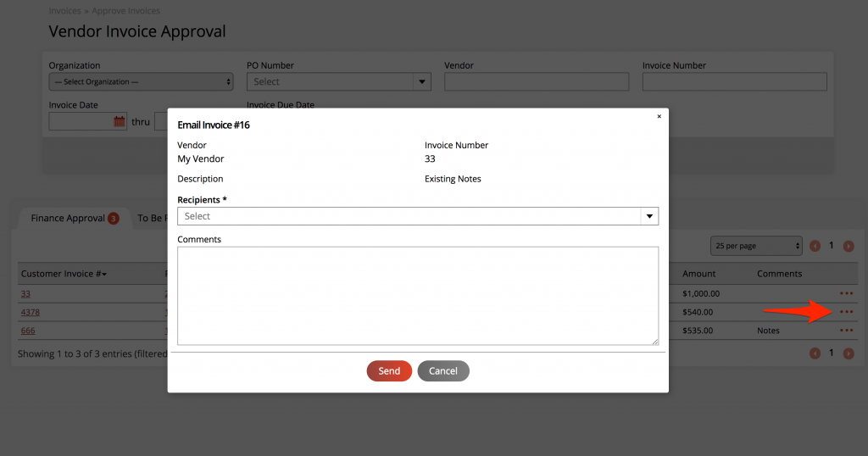The image size is (868, 456).
Task: Go to next page in top pagination
Action: click(x=848, y=246)
